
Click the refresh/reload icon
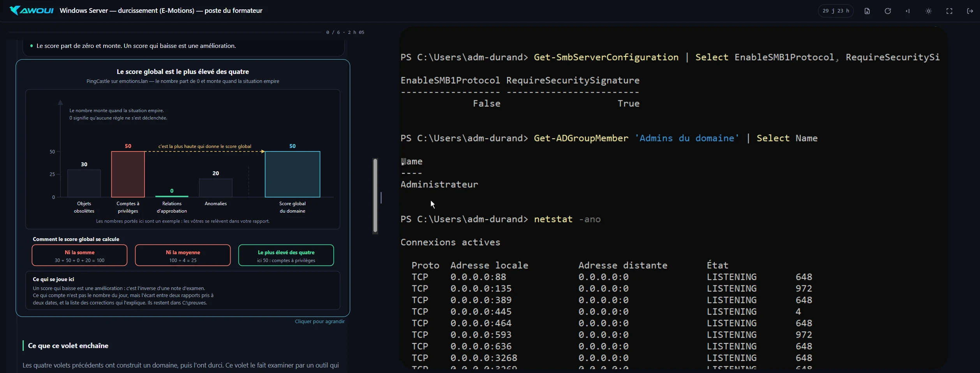tap(888, 11)
